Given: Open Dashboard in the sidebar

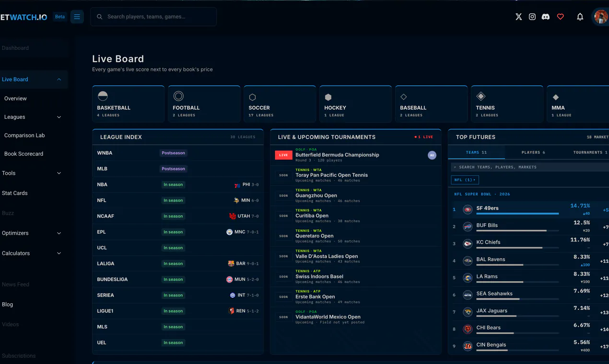Looking at the screenshot, I should pyautogui.click(x=15, y=48).
